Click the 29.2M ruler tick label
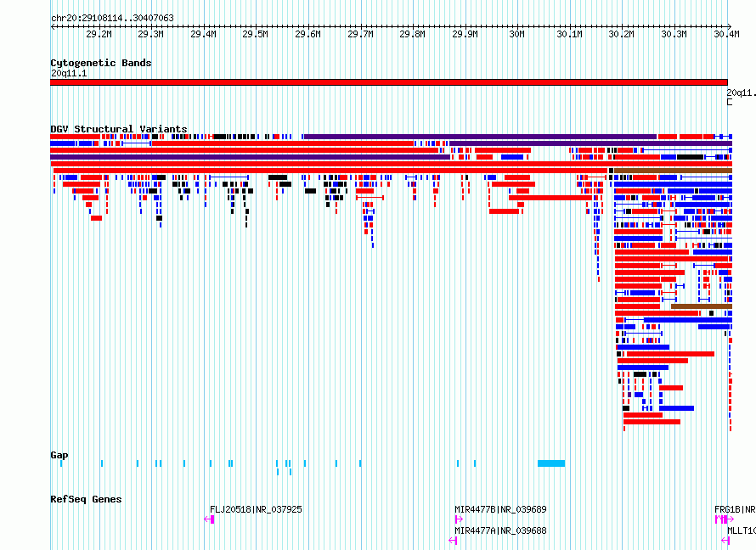The height and width of the screenshot is (550, 756). coord(99,34)
